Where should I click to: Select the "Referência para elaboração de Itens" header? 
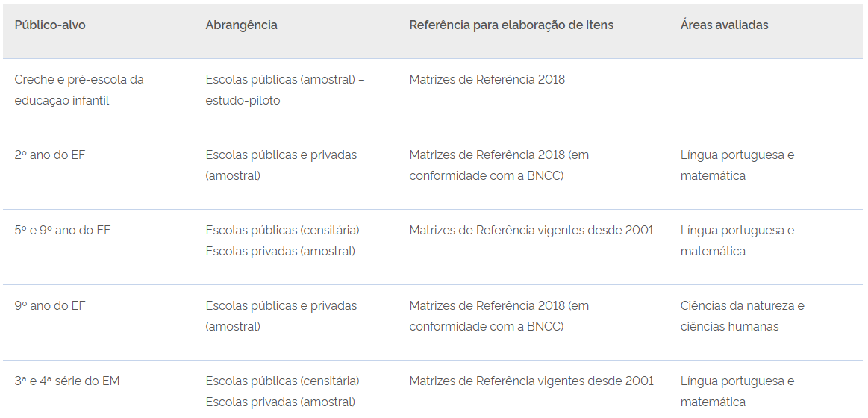coord(511,25)
